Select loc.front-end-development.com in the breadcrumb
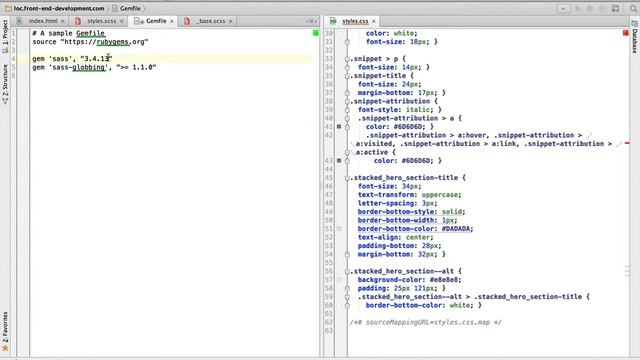640x360 pixels. click(x=59, y=8)
